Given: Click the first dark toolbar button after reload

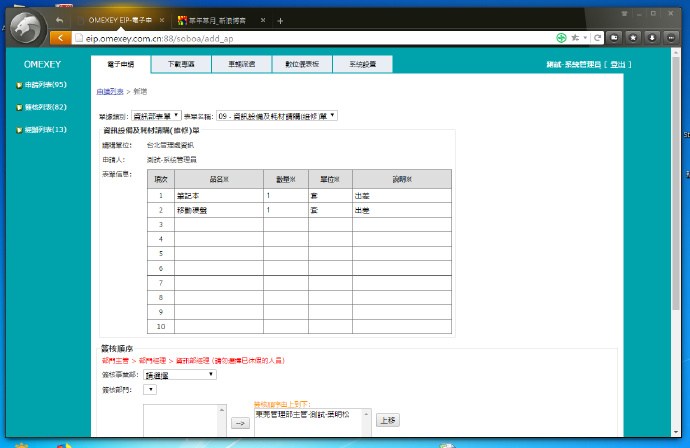Looking at the screenshot, I should 614,38.
